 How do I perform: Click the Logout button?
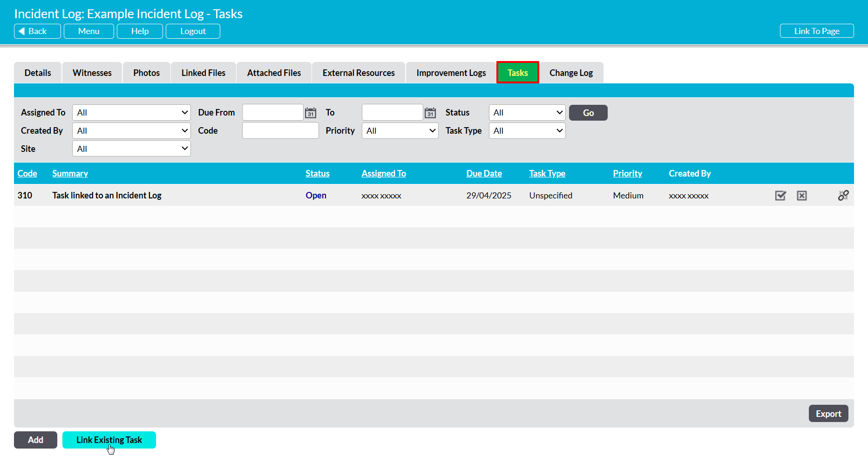pyautogui.click(x=193, y=31)
